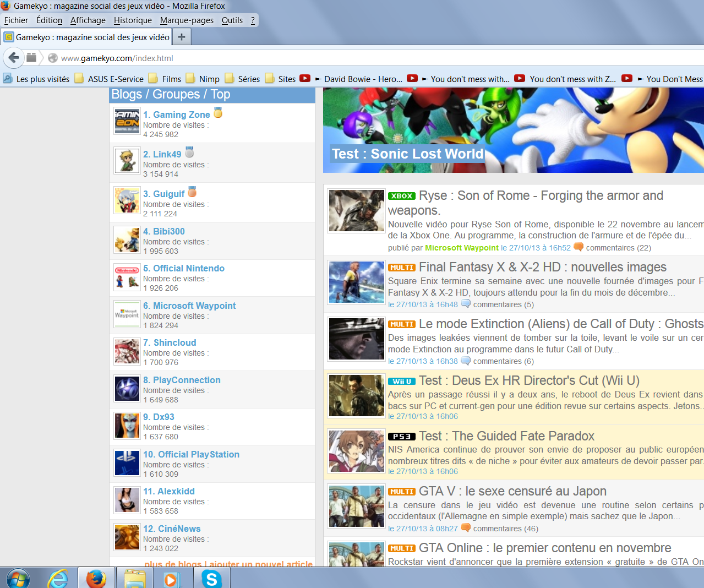
Task: Click the comment bubble for Call of Duty article
Action: click(466, 361)
